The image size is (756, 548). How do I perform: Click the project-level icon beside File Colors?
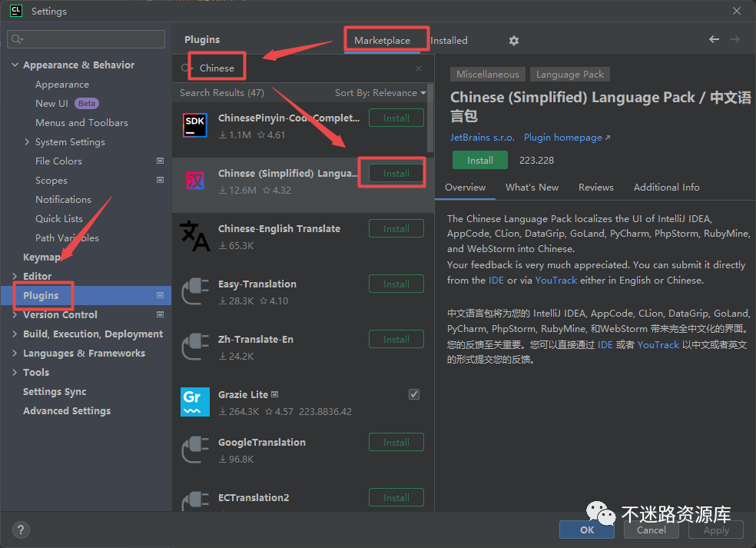[x=160, y=161]
